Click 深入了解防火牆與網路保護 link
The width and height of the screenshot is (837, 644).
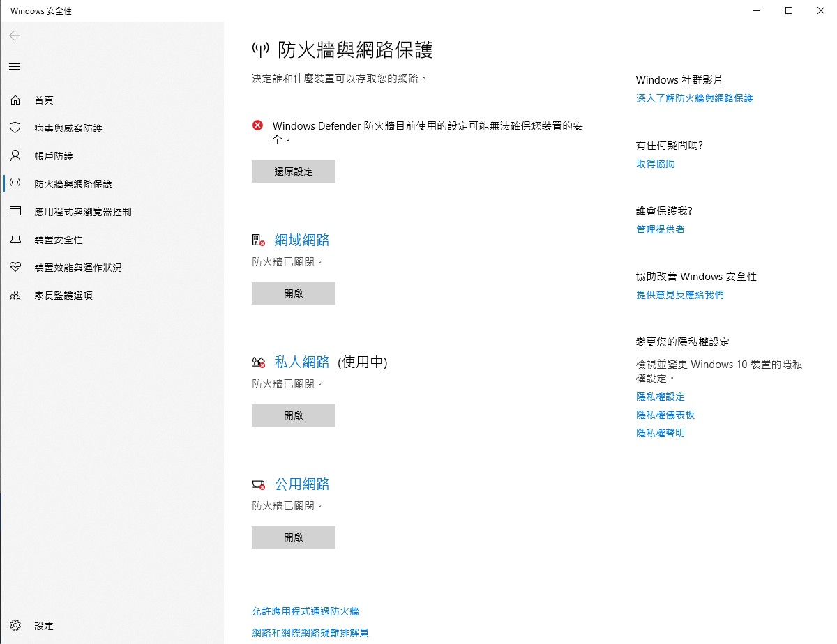pyautogui.click(x=694, y=98)
